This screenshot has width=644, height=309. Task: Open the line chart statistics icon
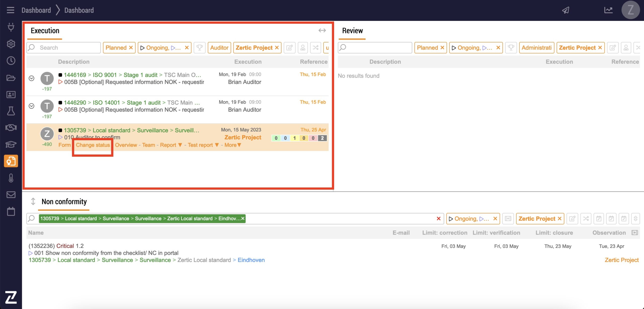point(608,10)
